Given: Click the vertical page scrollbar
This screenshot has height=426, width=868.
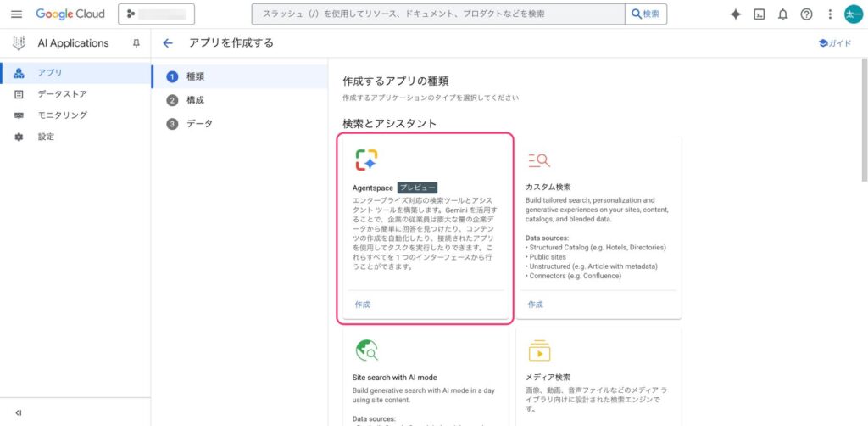Looking at the screenshot, I should click(x=865, y=119).
